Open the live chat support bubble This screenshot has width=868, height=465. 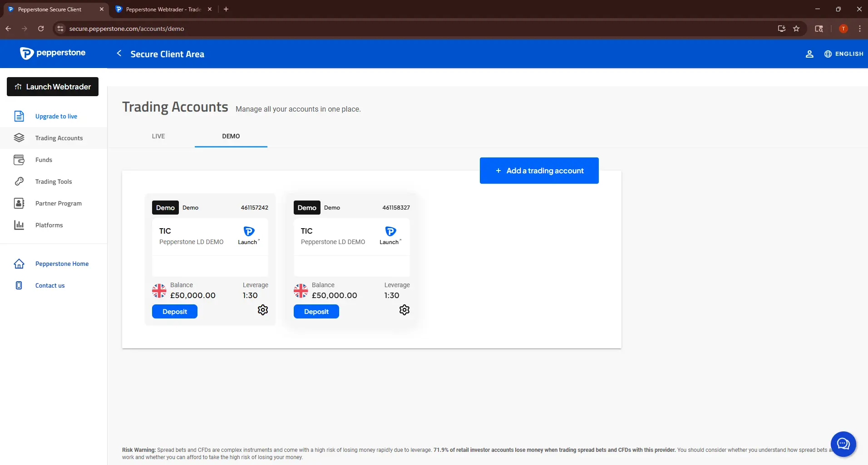843,444
